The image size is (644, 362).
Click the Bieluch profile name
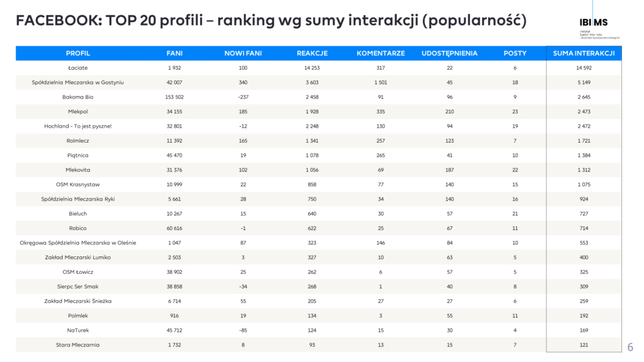[77, 214]
